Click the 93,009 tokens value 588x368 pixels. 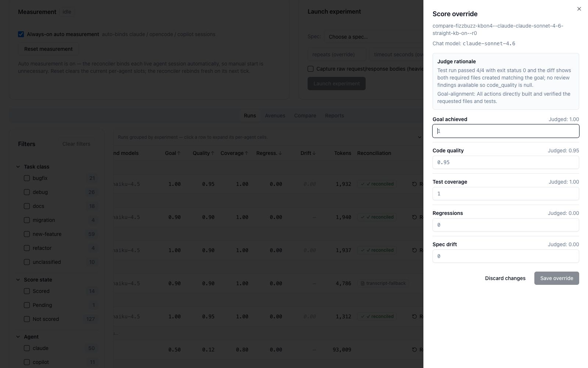pos(342,350)
